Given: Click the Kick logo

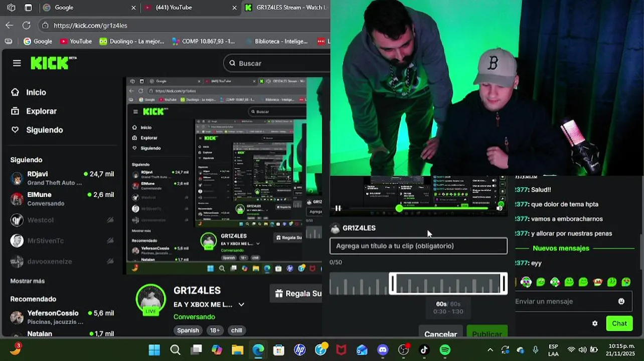Looking at the screenshot, I should point(53,63).
